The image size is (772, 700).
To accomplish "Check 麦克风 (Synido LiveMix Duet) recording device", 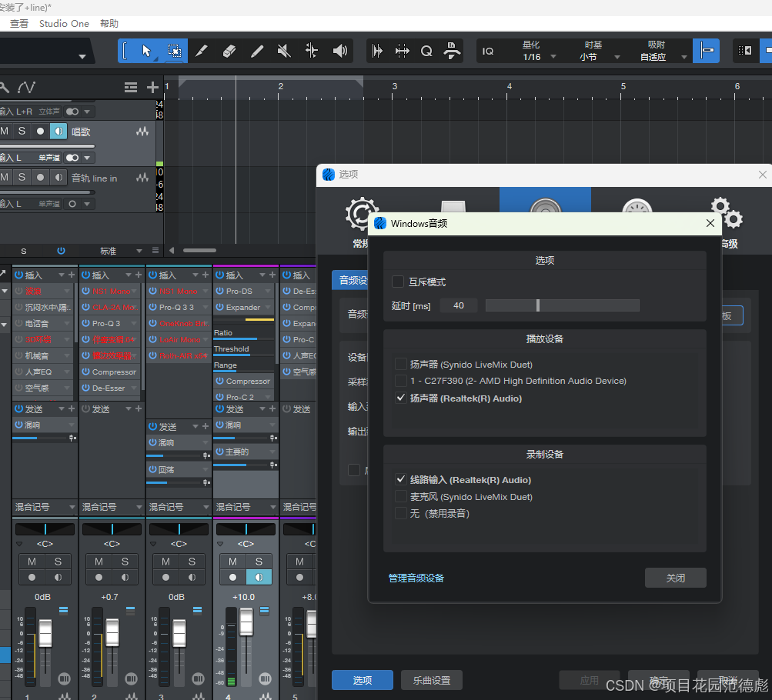I will (x=401, y=497).
